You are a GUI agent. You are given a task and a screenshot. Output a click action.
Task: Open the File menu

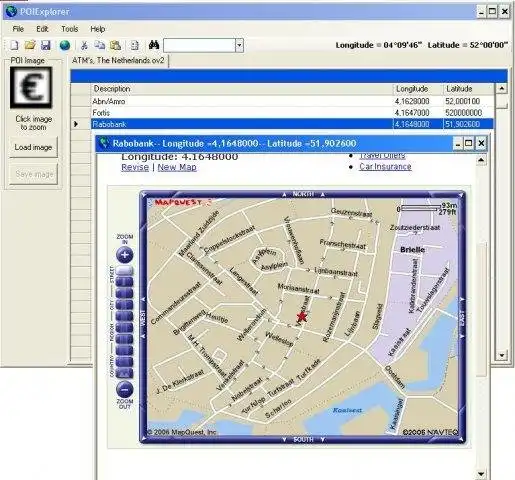(x=18, y=29)
